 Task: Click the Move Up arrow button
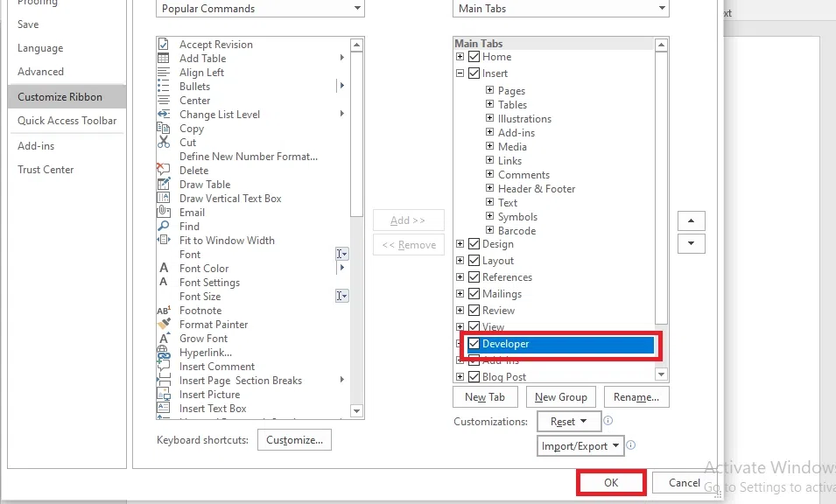click(x=691, y=220)
